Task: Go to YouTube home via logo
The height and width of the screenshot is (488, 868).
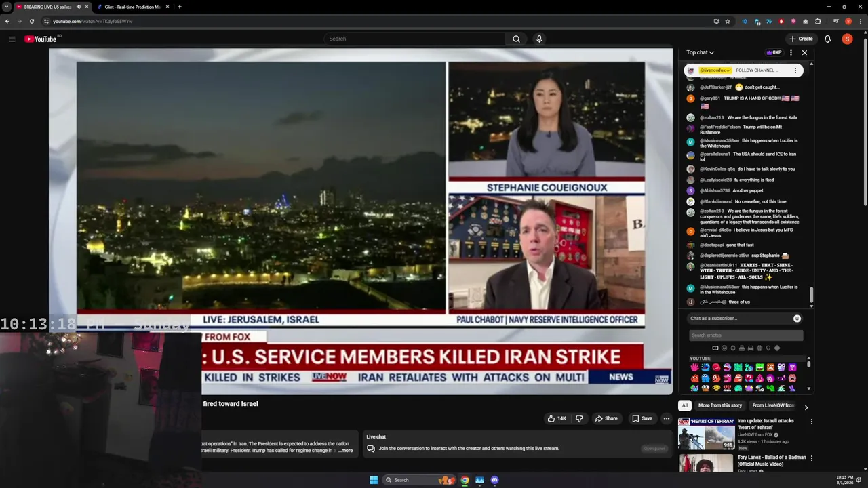Action: (x=41, y=39)
